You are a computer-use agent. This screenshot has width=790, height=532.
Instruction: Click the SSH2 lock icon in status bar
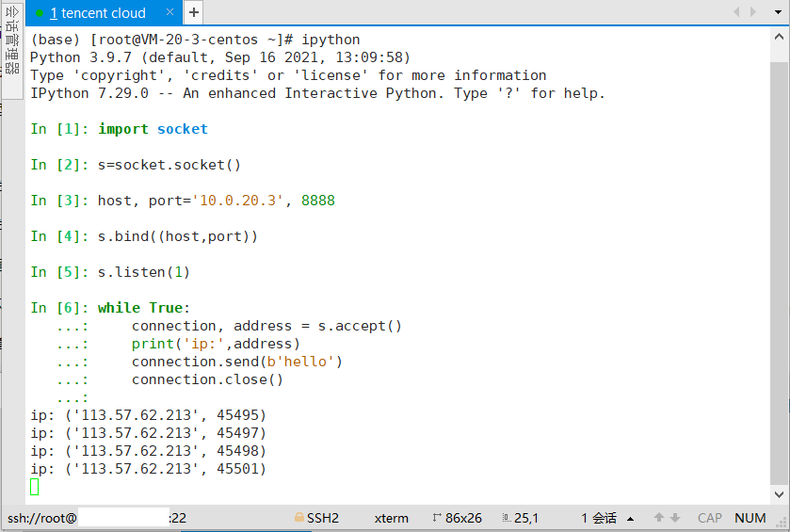tap(299, 517)
